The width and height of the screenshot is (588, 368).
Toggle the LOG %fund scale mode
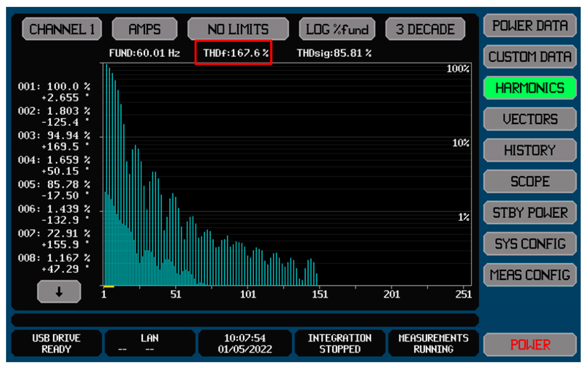[x=337, y=29]
